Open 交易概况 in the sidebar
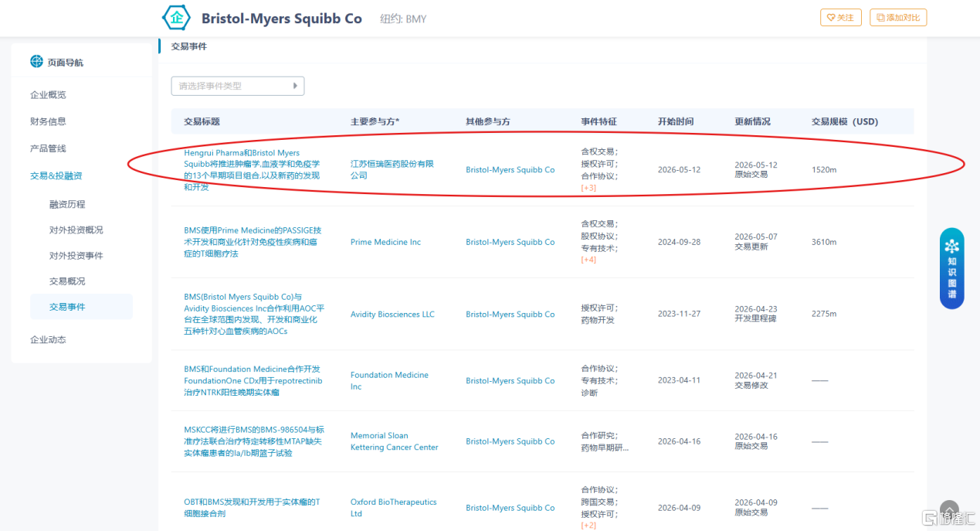 [67, 281]
